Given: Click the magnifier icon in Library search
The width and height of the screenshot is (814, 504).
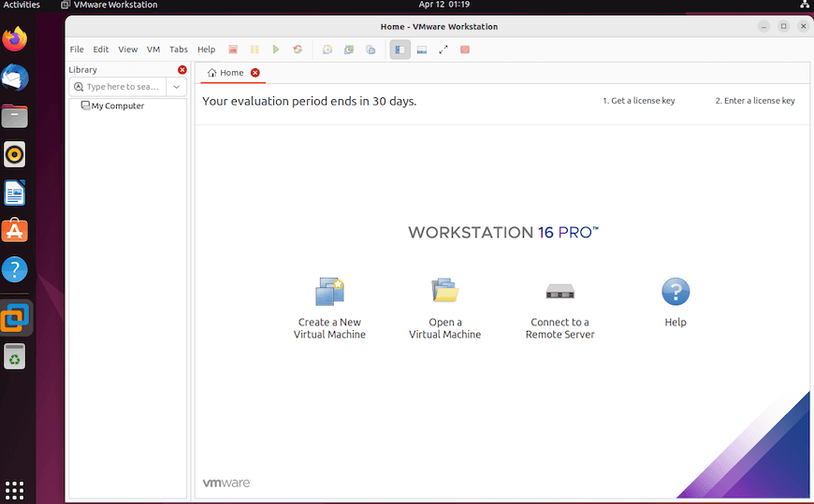Looking at the screenshot, I should pos(79,87).
